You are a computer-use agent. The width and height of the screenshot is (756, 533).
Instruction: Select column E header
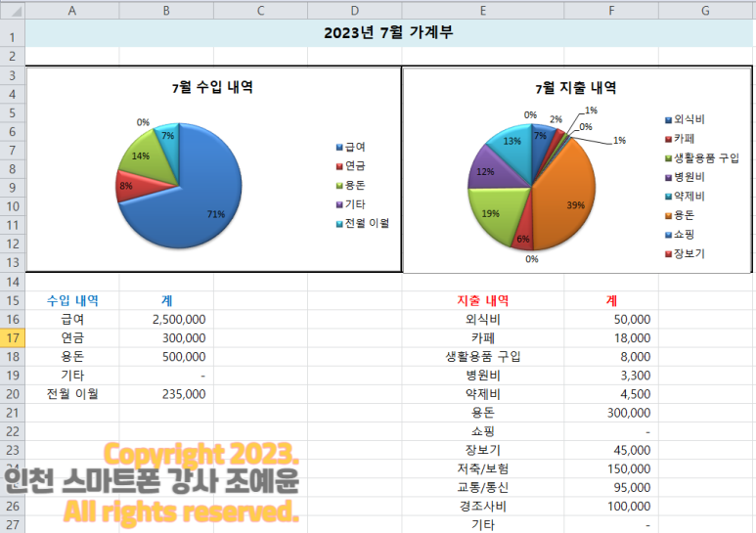pyautogui.click(x=482, y=11)
